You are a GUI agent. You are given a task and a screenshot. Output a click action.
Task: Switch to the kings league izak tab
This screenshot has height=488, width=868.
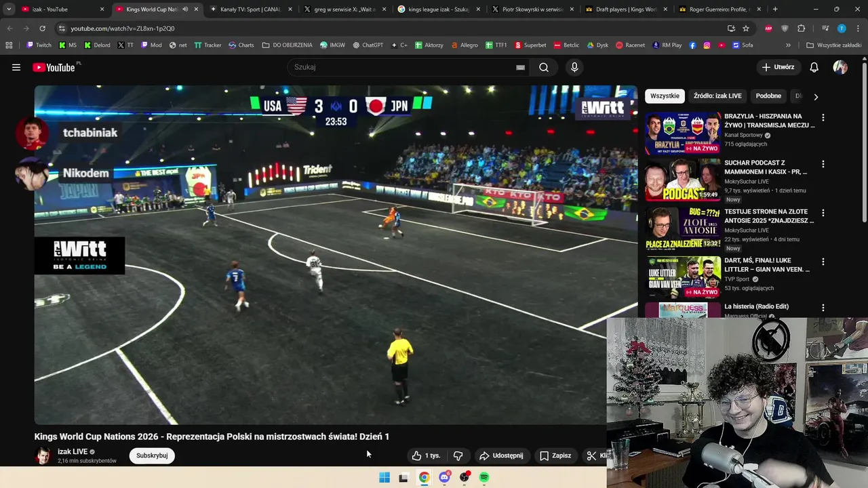[437, 9]
